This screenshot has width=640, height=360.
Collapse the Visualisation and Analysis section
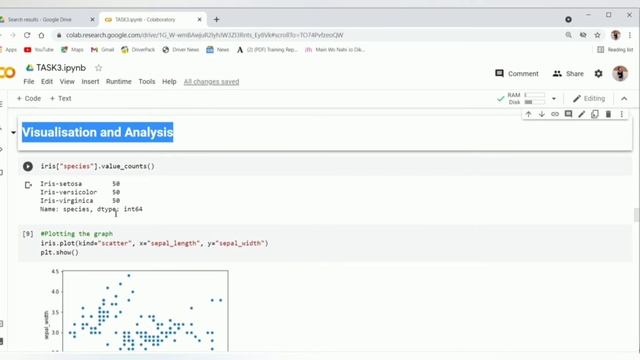pyautogui.click(x=13, y=132)
